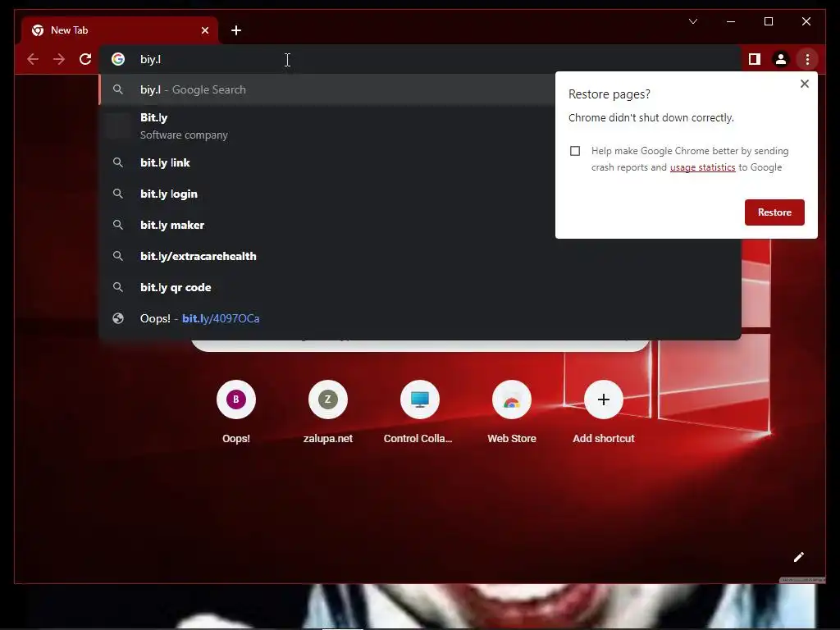Click search icon beside bit.ly login
This screenshot has height=630, width=840.
[118, 194]
